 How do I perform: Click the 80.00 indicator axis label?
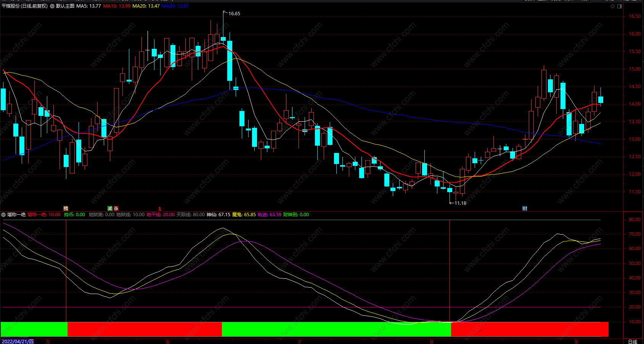tap(635, 220)
